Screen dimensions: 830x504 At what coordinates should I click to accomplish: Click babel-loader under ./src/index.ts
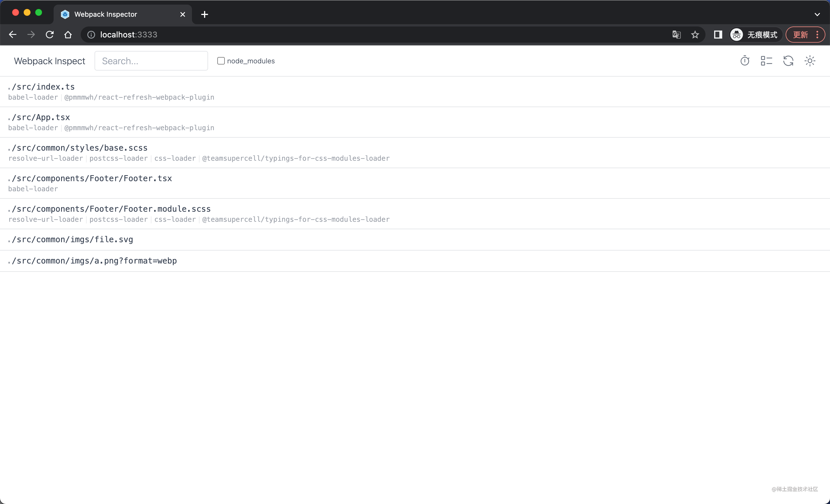click(x=33, y=97)
